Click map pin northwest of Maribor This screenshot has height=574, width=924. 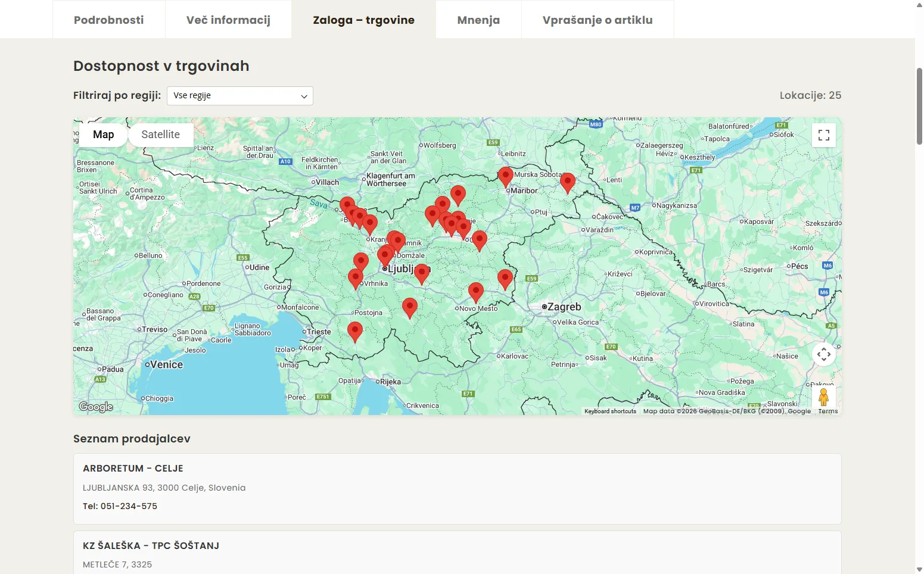pos(506,177)
